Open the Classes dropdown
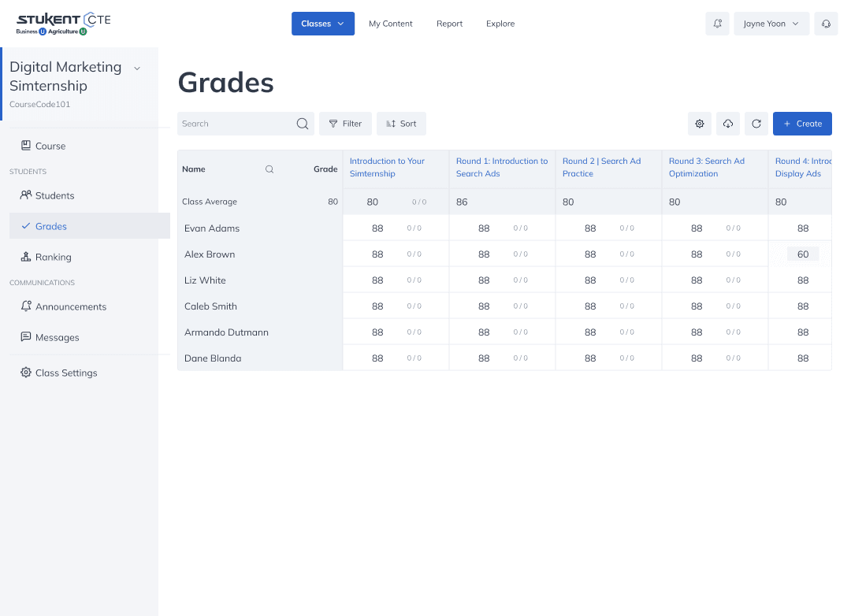This screenshot has height=616, width=851. click(x=323, y=24)
